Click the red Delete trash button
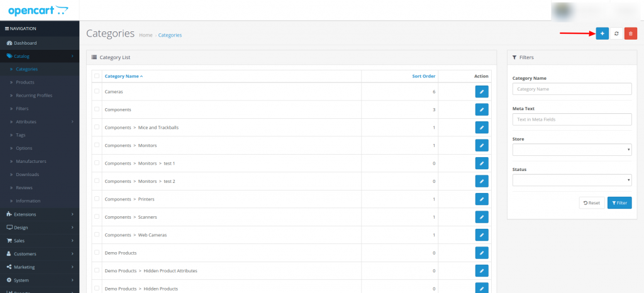The height and width of the screenshot is (293, 644). coord(630,33)
